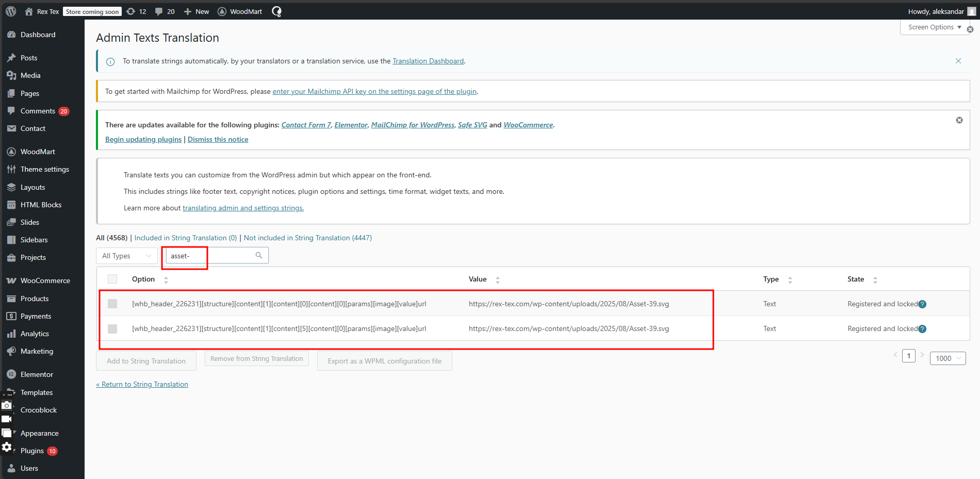Click Begin updating plugins link
The height and width of the screenshot is (479, 980).
click(x=143, y=139)
